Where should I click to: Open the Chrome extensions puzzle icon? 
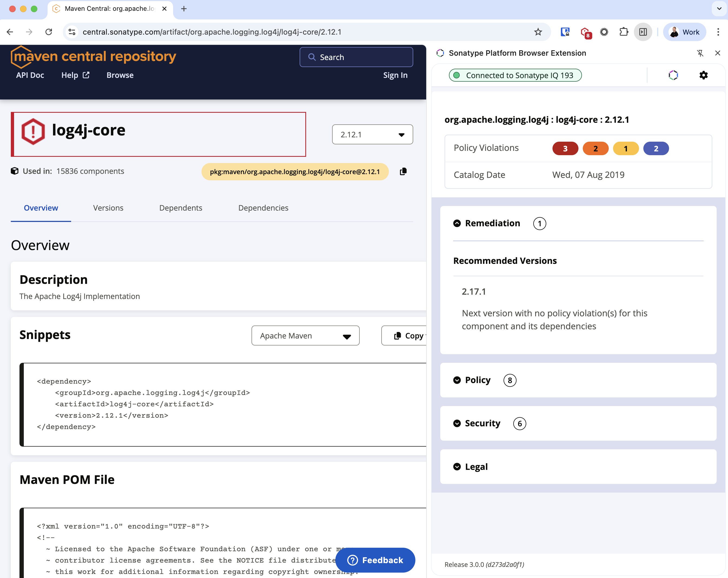coord(623,32)
